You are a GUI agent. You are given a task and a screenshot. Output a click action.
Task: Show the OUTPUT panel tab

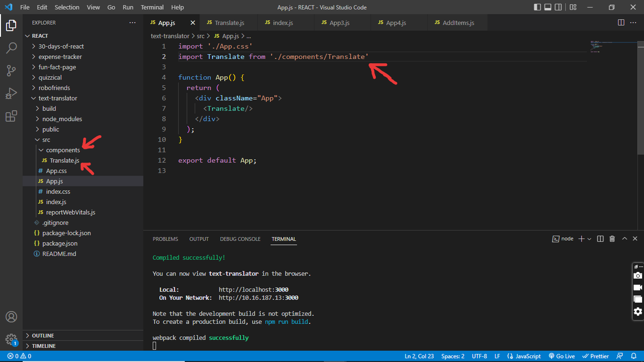click(x=199, y=239)
